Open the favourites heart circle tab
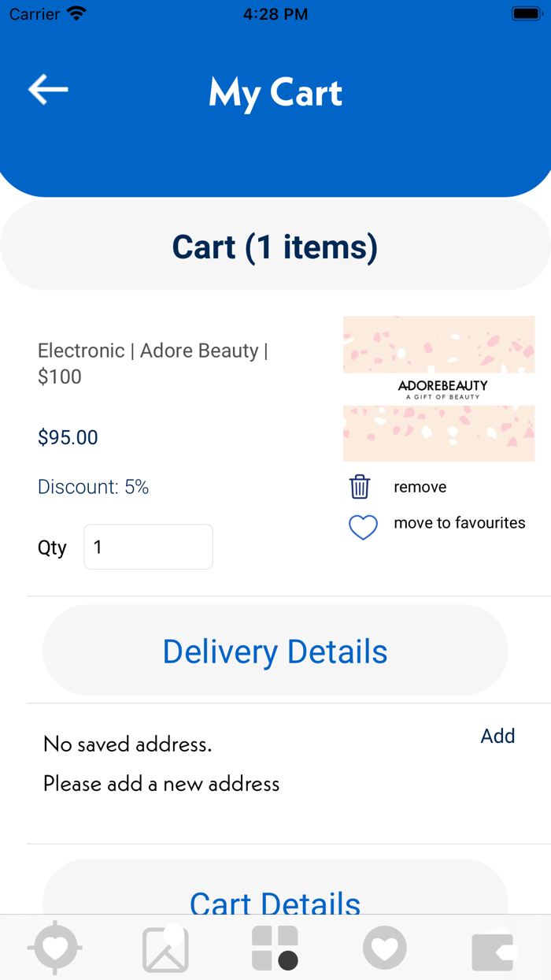The width and height of the screenshot is (551, 980). 385,948
